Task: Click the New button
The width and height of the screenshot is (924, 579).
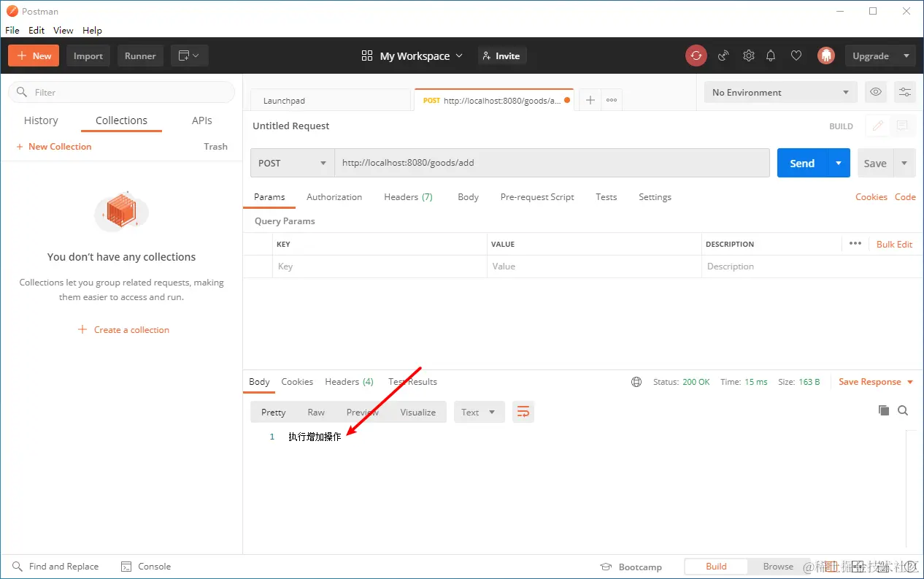Action: 34,55
